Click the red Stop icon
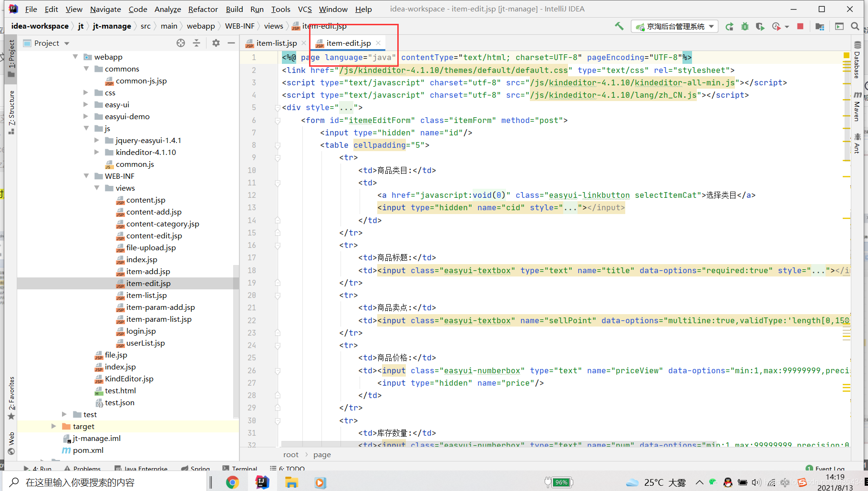Screen dimensions: 868x491 click(800, 26)
